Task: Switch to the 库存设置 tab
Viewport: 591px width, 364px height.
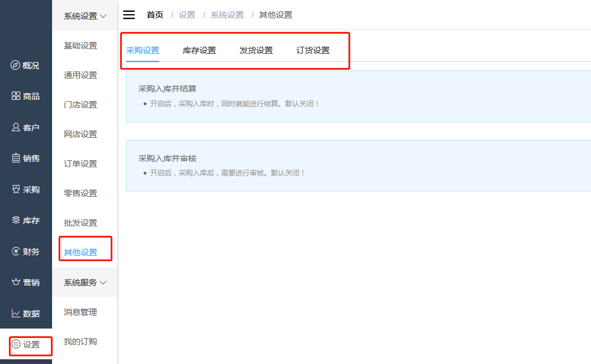Action: coord(199,50)
